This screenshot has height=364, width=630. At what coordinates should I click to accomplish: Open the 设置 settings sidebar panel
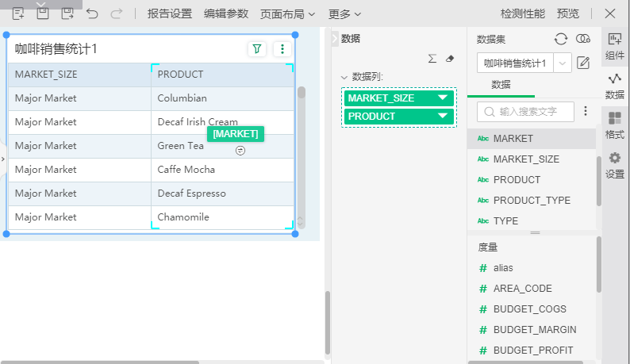615,165
